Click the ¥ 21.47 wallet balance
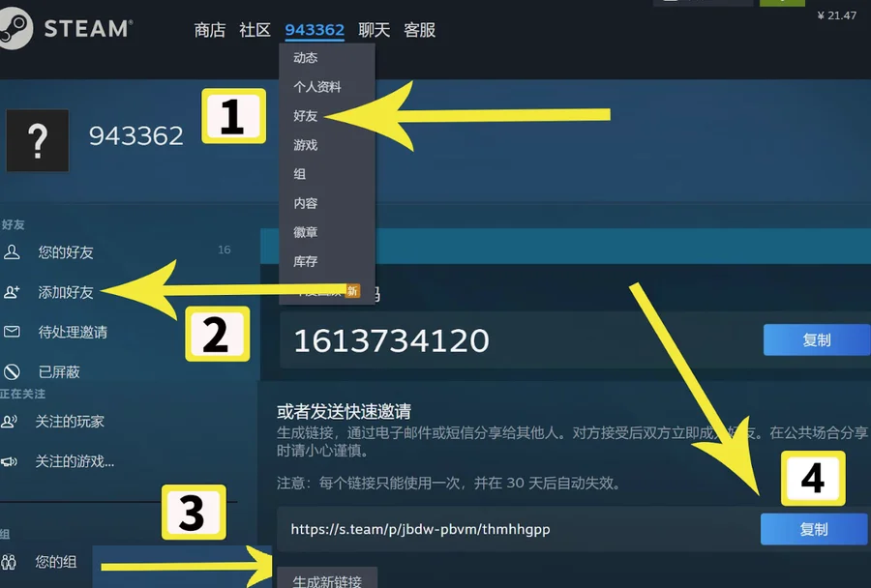871x588 pixels. (x=836, y=15)
